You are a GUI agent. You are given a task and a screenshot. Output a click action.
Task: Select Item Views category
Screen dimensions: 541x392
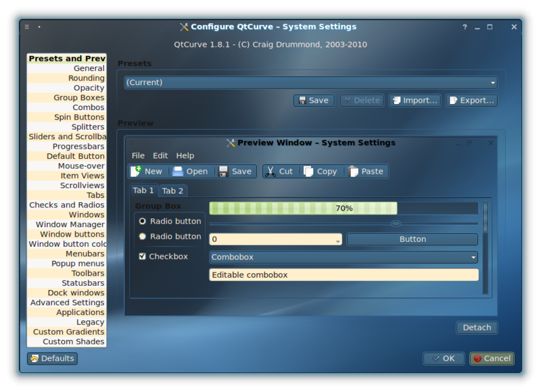tap(66, 176)
